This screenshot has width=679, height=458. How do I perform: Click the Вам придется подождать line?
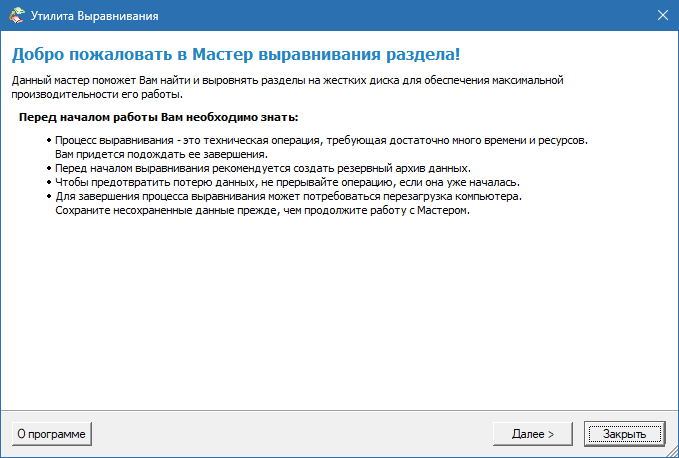click(x=162, y=154)
